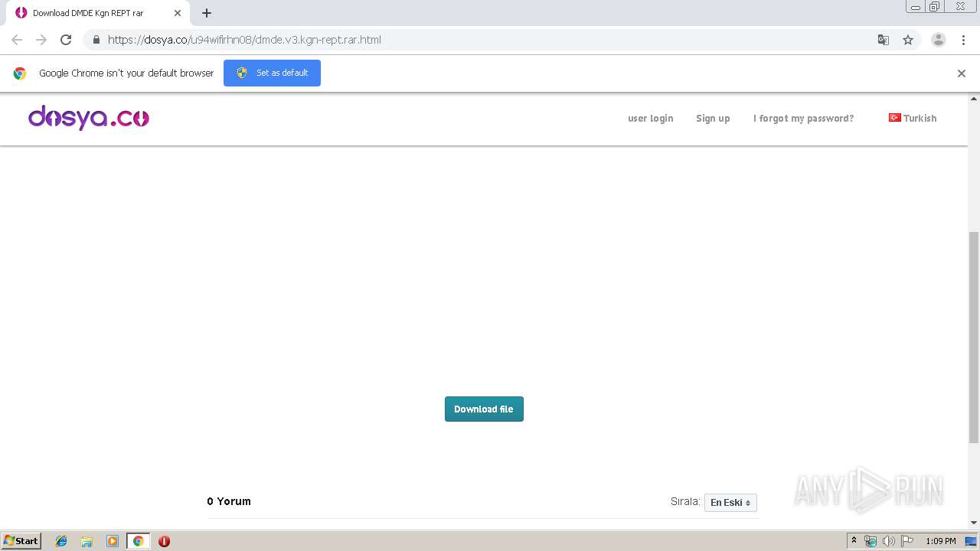Show hidden tray icons arrow

[854, 541]
